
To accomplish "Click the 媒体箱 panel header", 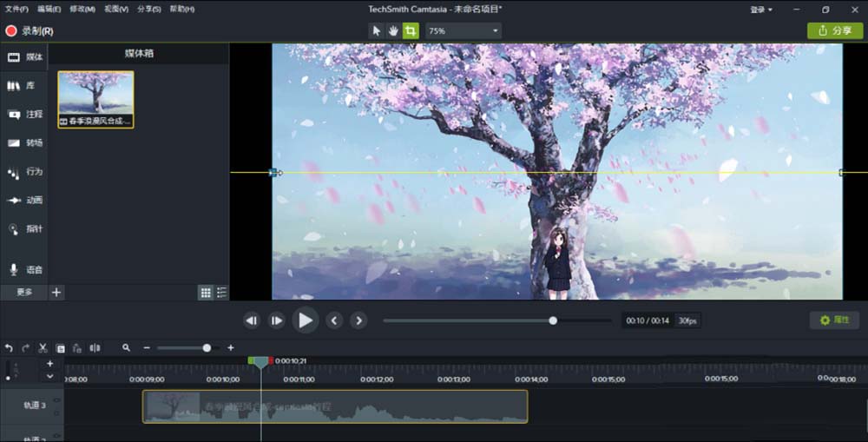I will (x=139, y=54).
